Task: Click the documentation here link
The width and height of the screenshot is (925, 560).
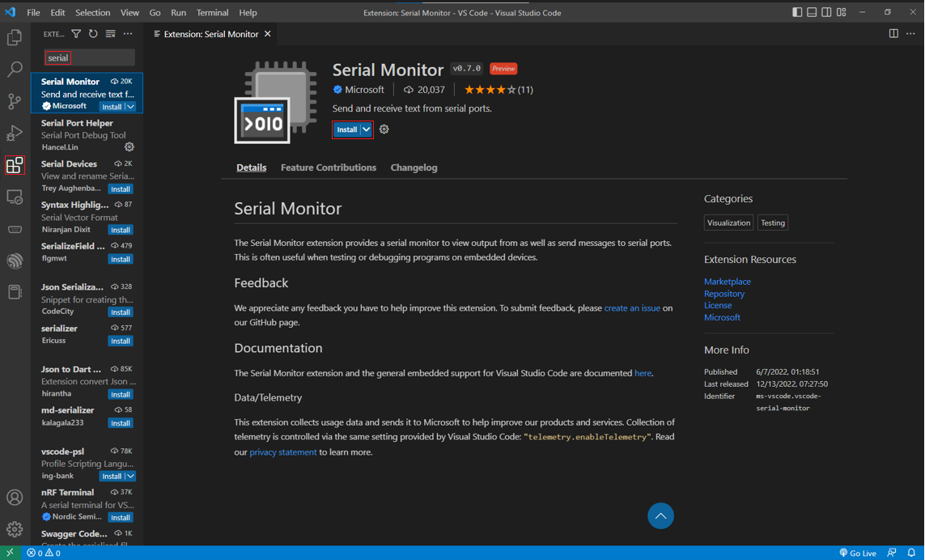Action: click(x=643, y=373)
